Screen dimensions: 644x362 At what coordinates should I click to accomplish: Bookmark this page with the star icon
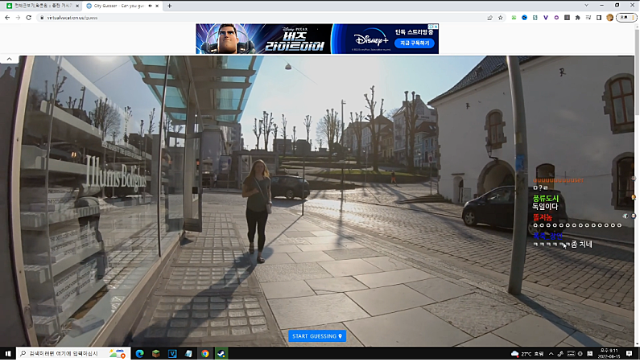pyautogui.click(x=502, y=17)
